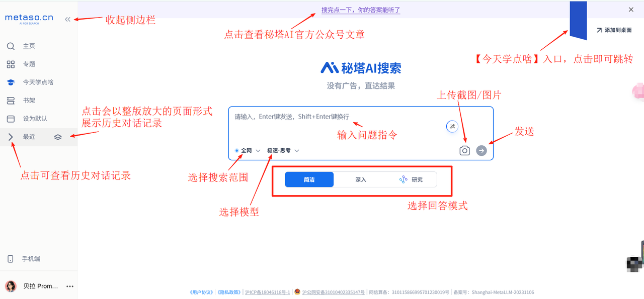
Task: Click tagline 没有广告，直达结果
Action: click(361, 86)
